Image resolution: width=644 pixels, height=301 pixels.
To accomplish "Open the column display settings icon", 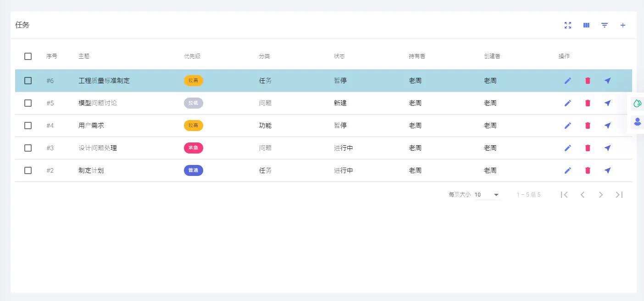I will pyautogui.click(x=586, y=25).
